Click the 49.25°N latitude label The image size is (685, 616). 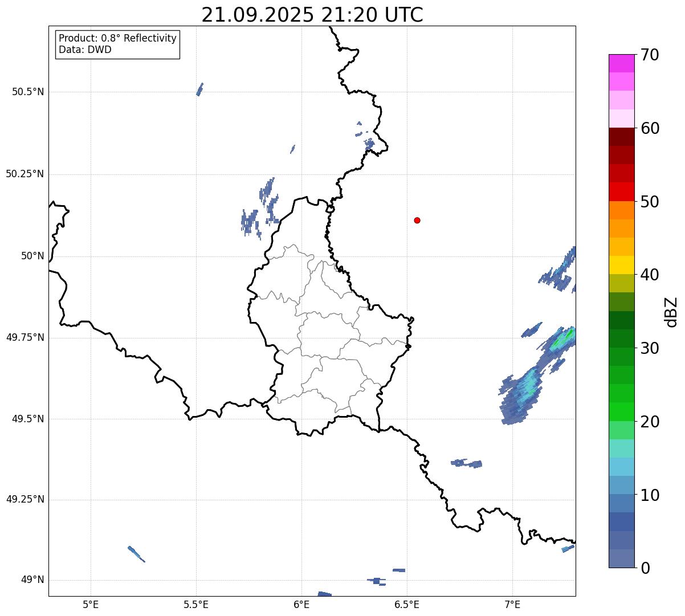(x=25, y=500)
